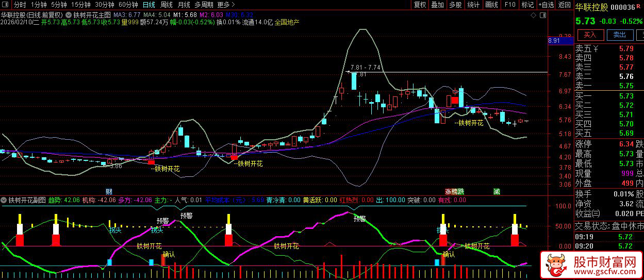The width and height of the screenshot is (644, 280).
Task: Click the 买二 5.72 bid row
Action: pyautogui.click(x=609, y=106)
